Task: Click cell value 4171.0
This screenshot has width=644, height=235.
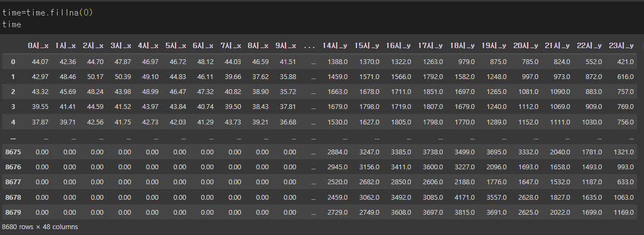Action: pos(465,198)
